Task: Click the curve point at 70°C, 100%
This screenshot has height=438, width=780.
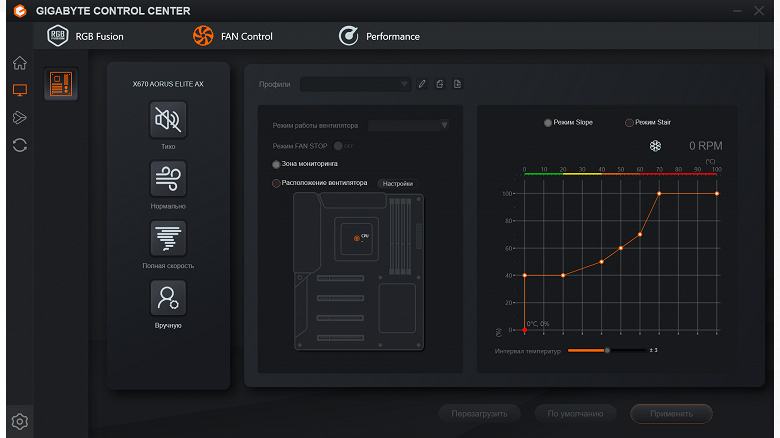Action: click(x=659, y=194)
